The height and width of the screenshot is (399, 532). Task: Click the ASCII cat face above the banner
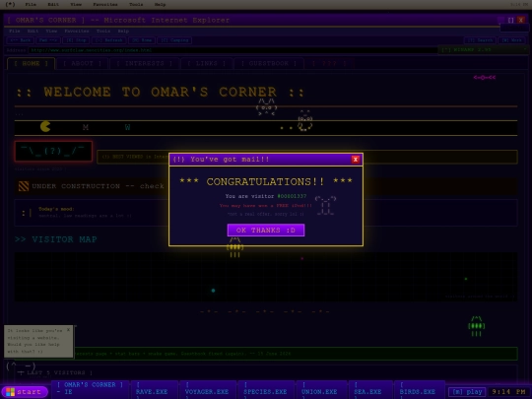point(266,107)
